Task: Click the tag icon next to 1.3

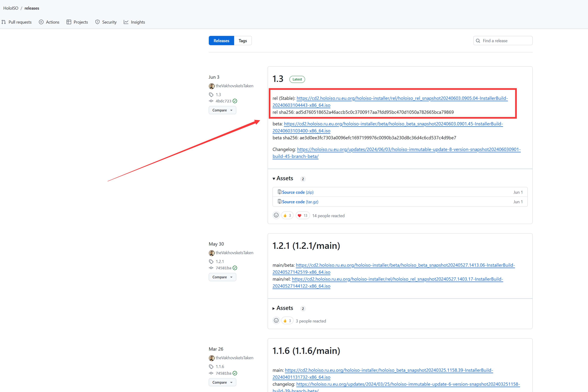Action: tap(211, 95)
